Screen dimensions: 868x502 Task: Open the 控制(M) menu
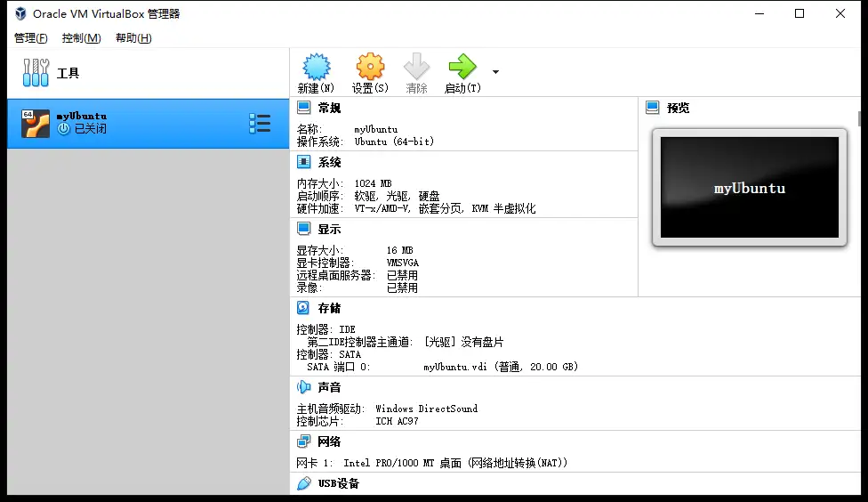tap(81, 38)
